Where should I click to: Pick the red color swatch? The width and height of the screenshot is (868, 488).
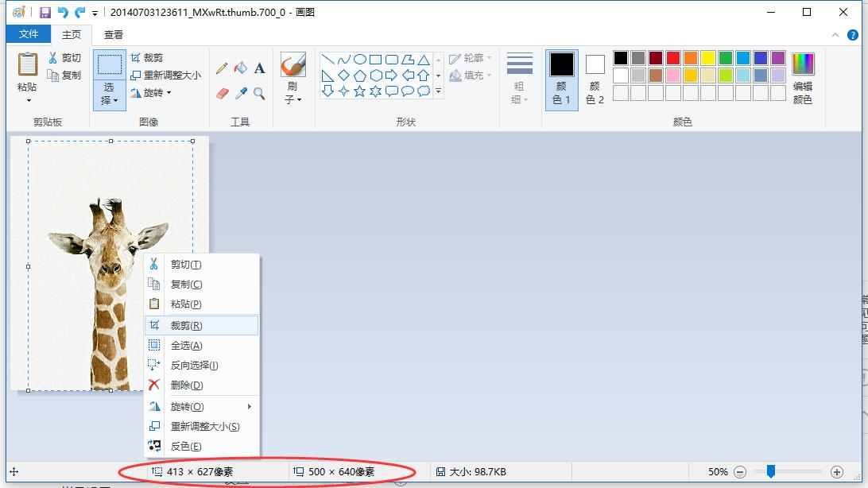tap(673, 57)
